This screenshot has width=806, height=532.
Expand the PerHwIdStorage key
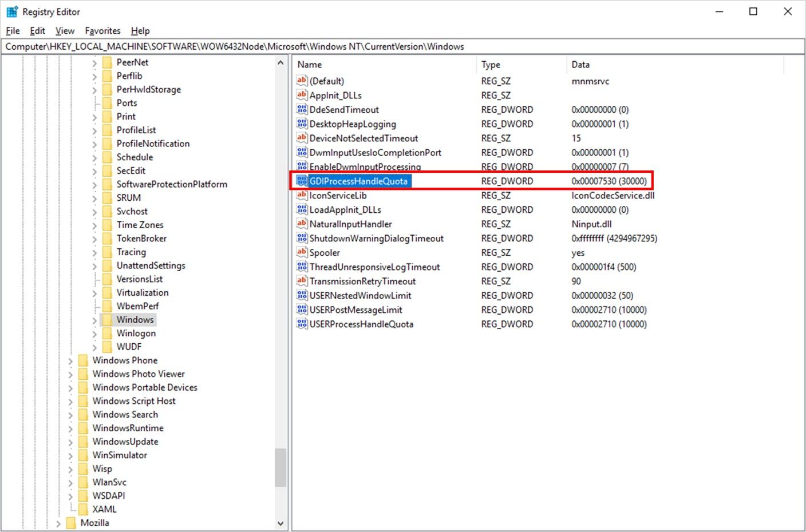(94, 90)
